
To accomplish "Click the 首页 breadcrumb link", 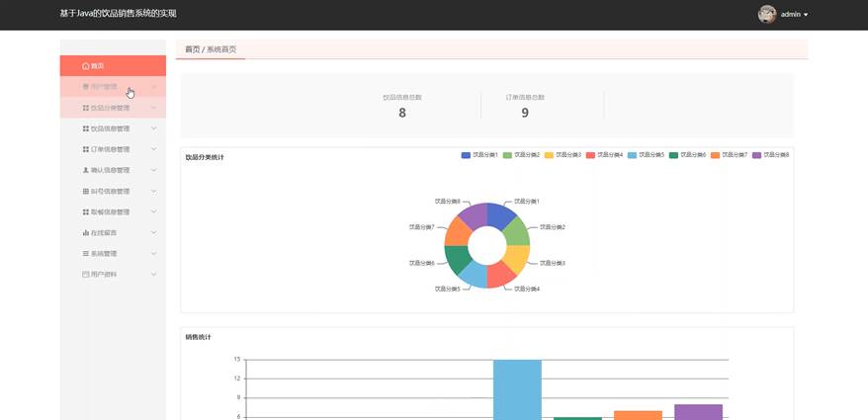I will (192, 49).
